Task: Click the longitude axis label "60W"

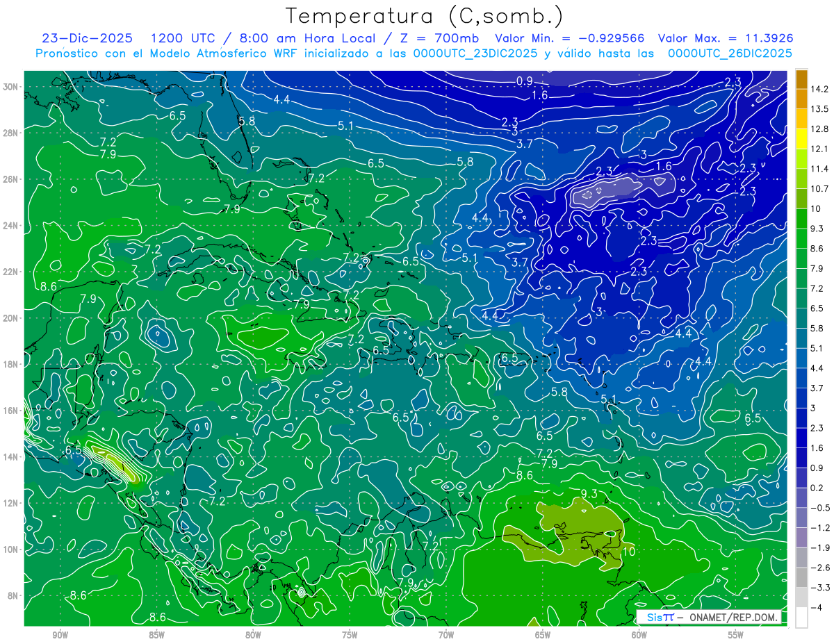Action: pyautogui.click(x=639, y=635)
